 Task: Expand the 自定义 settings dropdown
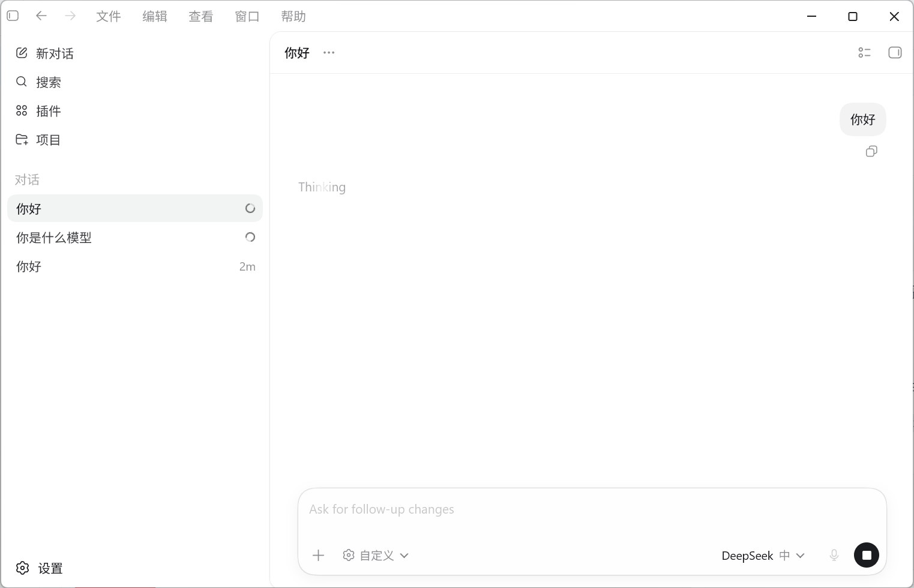point(376,556)
